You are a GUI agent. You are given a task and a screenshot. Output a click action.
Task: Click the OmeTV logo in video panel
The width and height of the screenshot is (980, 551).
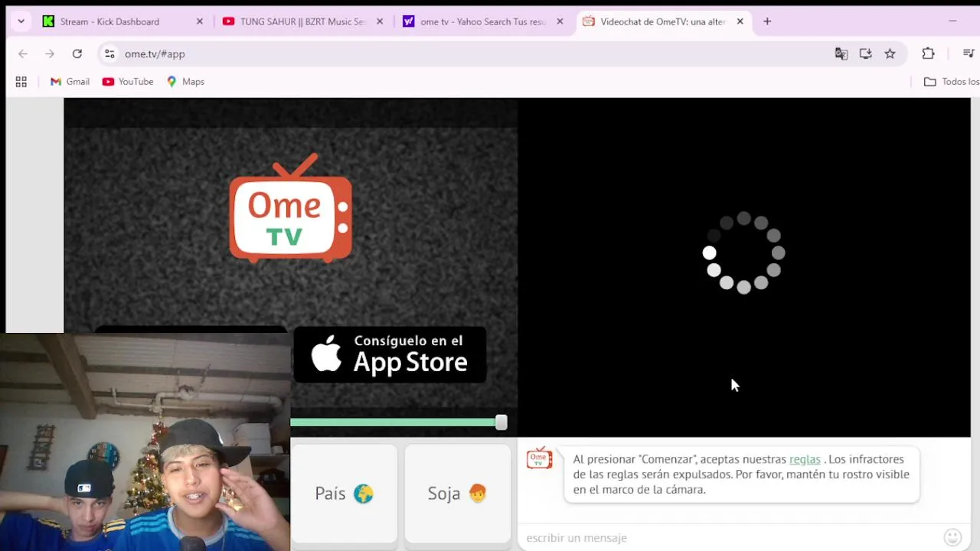point(291,208)
